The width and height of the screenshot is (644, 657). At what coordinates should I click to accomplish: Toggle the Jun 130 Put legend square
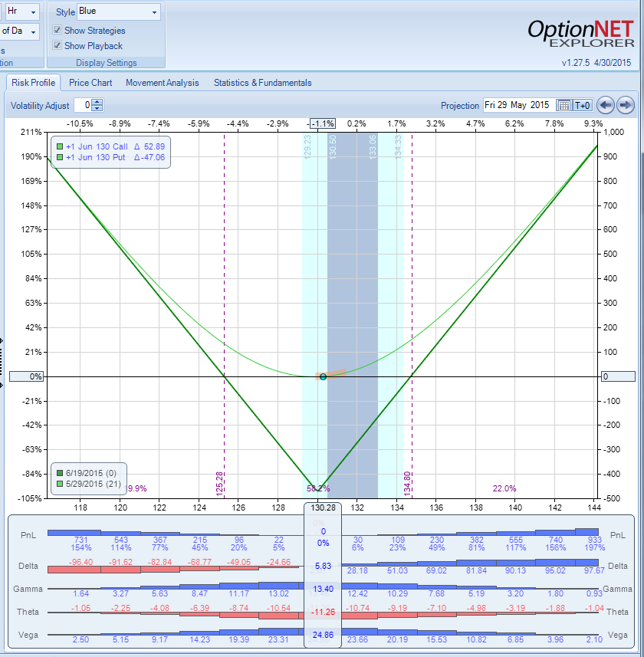(60, 158)
